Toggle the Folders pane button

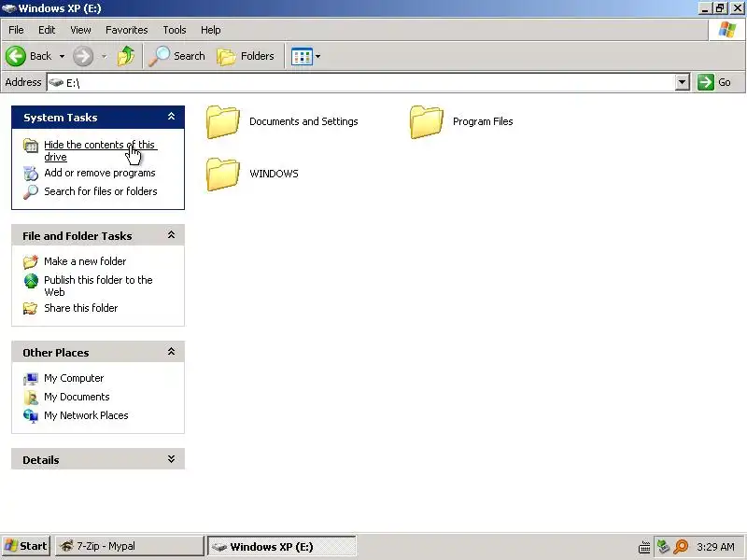point(246,56)
